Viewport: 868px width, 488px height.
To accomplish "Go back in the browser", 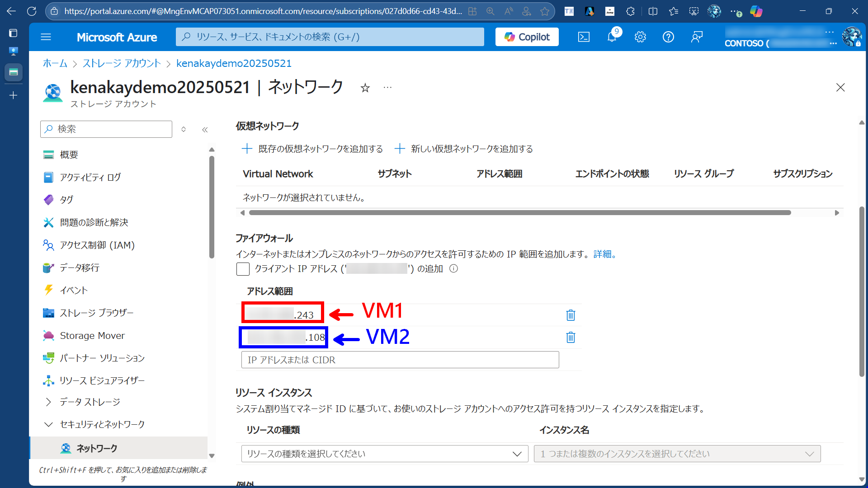I will 11,11.
